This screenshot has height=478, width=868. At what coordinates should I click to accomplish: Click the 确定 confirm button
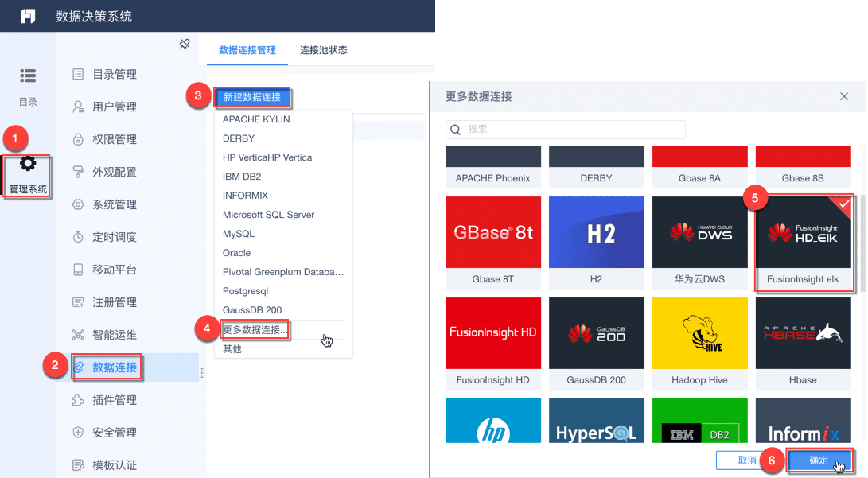(x=819, y=461)
